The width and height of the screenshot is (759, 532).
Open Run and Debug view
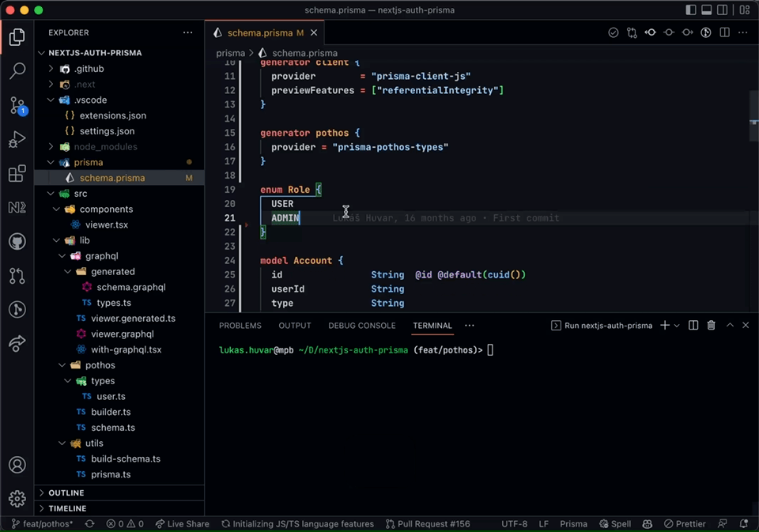[17, 140]
